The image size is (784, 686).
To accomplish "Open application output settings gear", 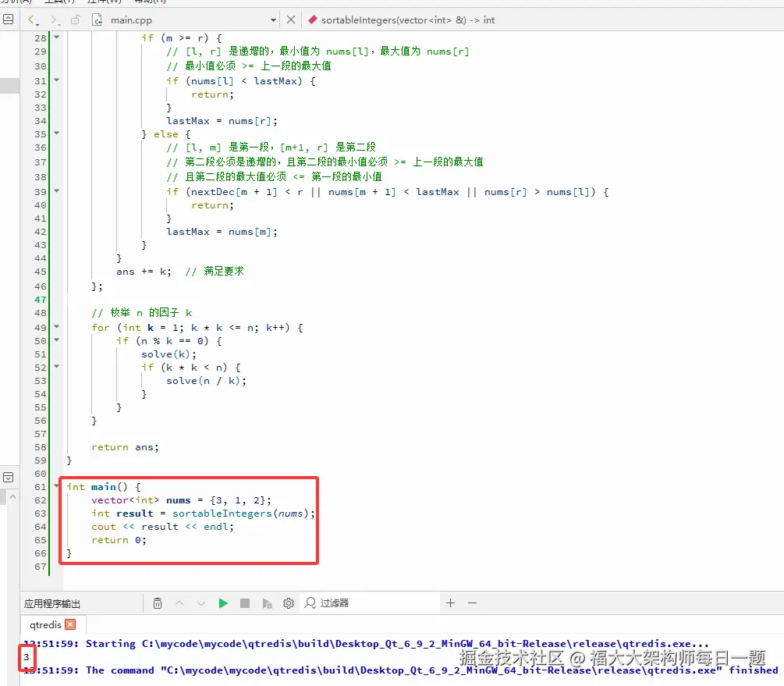I will [x=289, y=603].
